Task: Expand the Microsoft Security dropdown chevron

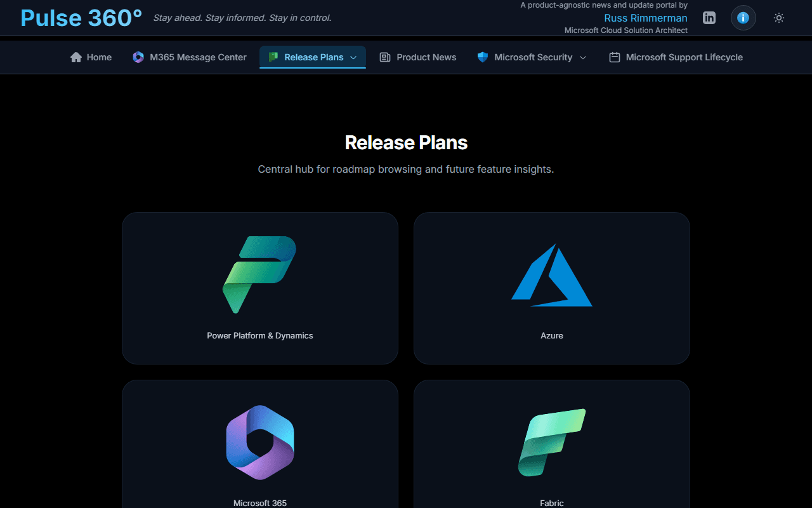Action: [583, 58]
